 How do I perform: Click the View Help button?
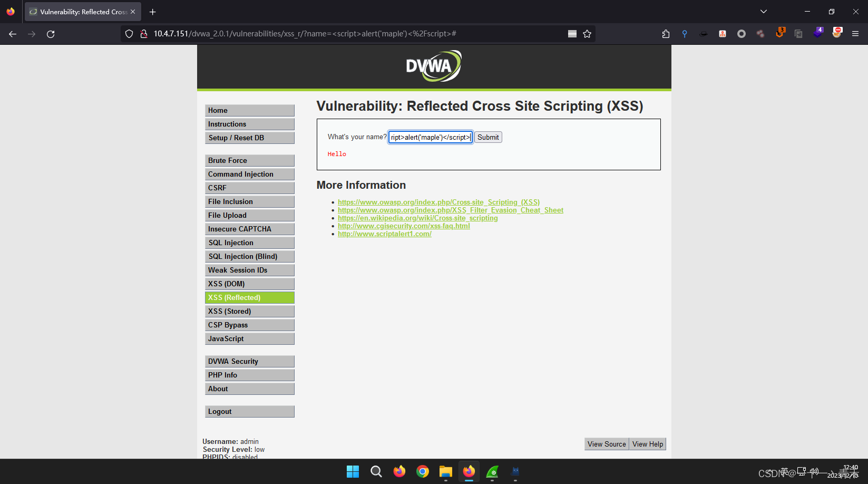[x=648, y=444]
